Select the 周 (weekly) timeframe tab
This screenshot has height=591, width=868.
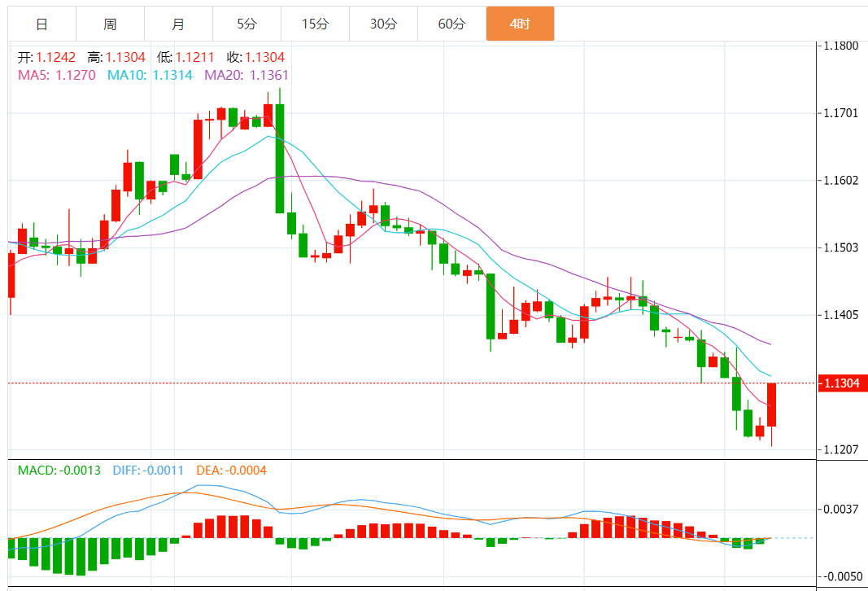pos(110,24)
